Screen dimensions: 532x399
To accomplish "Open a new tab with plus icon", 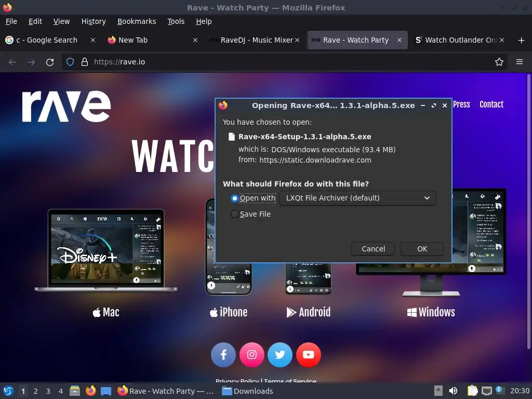I will tap(522, 41).
